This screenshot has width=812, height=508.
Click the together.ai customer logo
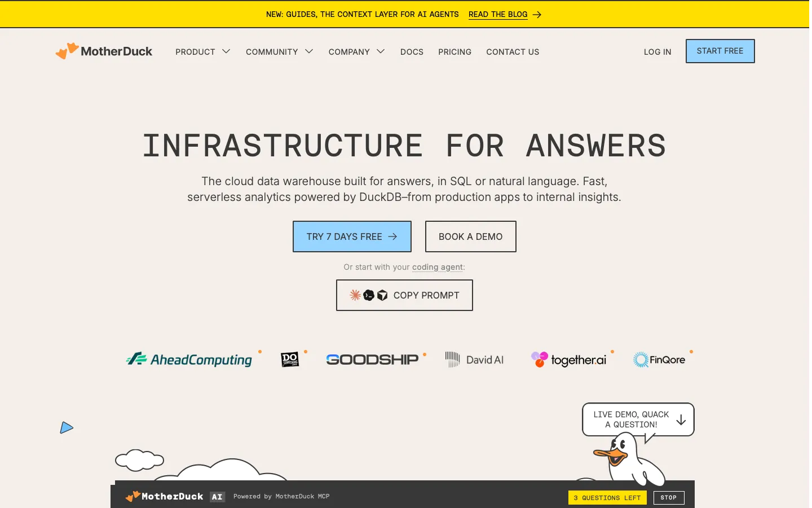tap(568, 360)
